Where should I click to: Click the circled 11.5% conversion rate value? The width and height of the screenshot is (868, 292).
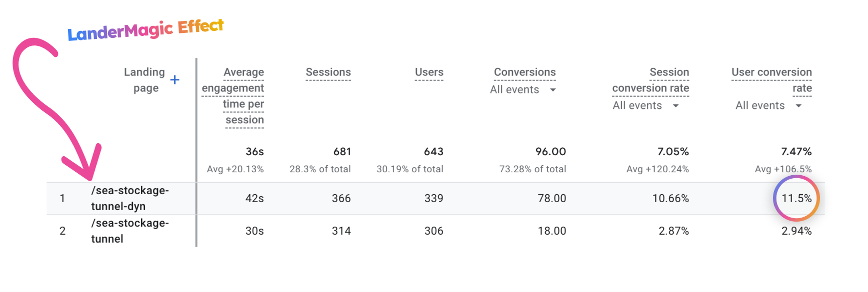click(796, 198)
